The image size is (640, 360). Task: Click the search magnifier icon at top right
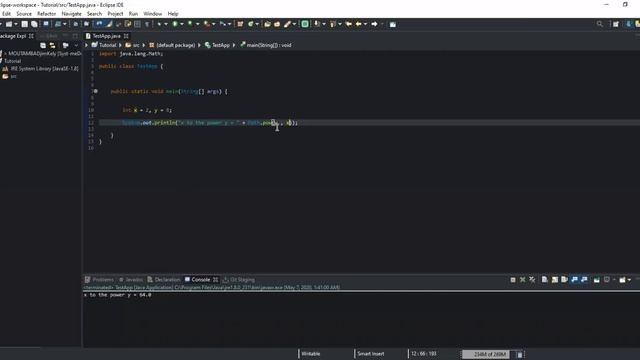tap(600, 24)
